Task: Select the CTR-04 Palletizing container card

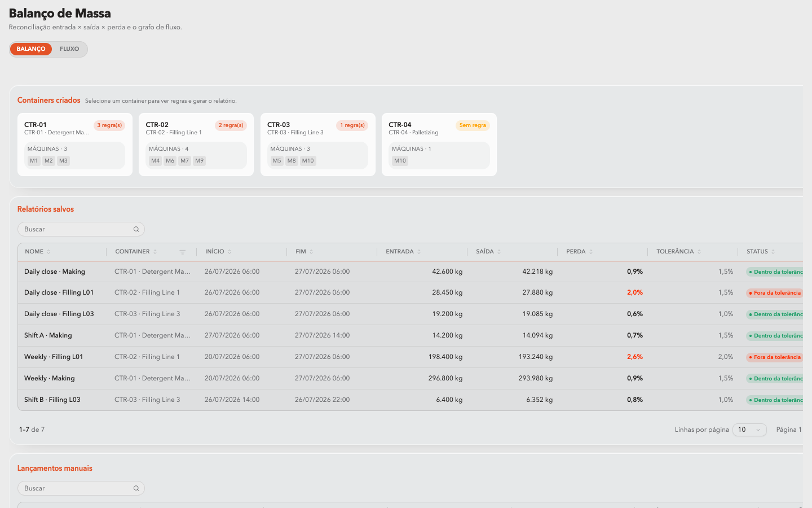Action: [x=439, y=144]
